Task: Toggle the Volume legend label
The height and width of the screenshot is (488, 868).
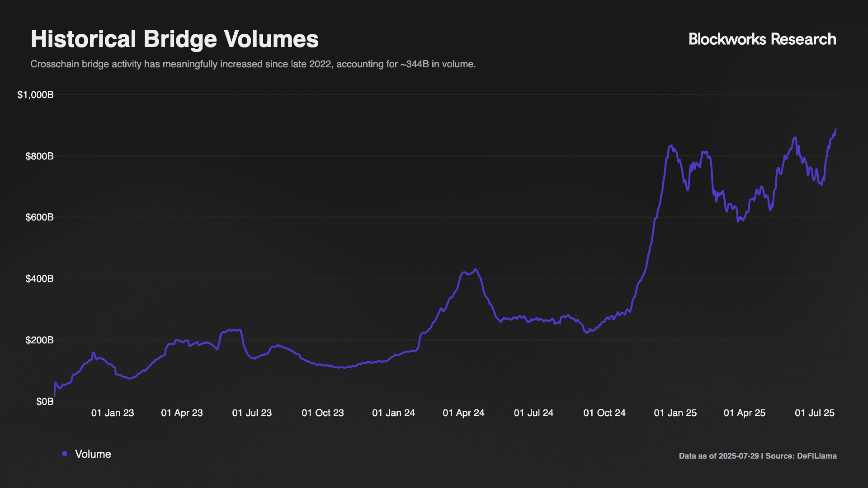Action: (x=93, y=454)
